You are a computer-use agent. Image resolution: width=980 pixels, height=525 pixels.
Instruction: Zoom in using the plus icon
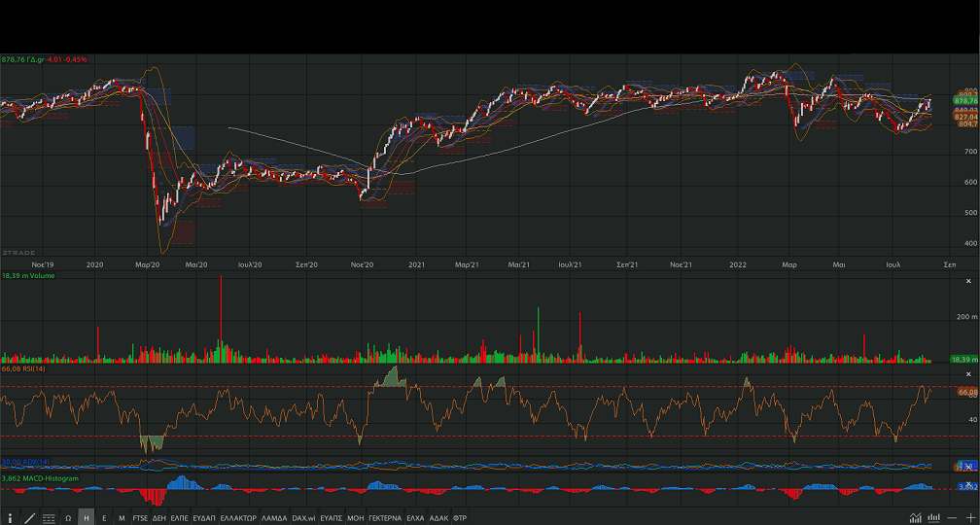969,518
